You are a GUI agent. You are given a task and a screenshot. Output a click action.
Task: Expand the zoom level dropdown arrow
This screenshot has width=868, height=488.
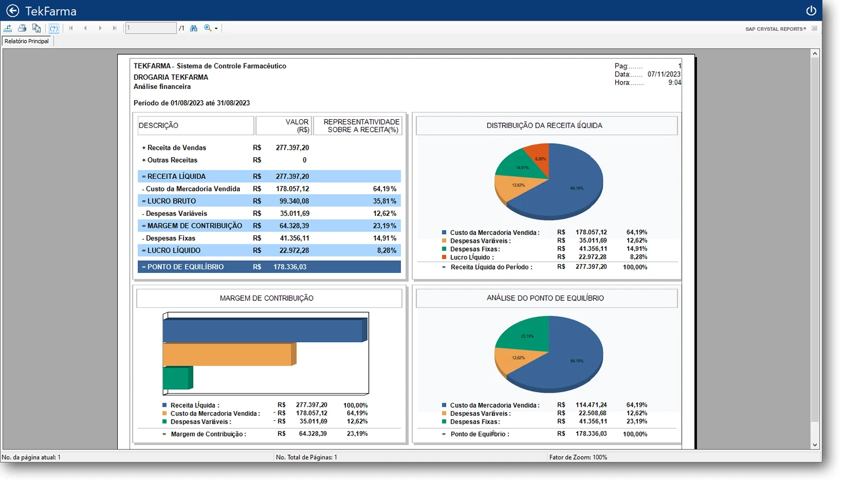pyautogui.click(x=216, y=29)
